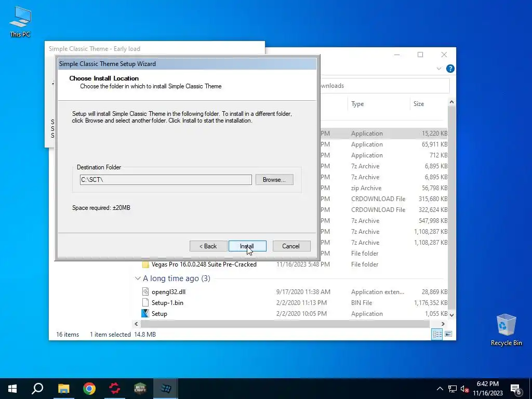Click the muted volume tray icon
Viewport: 532px width, 399px height.
click(464, 389)
